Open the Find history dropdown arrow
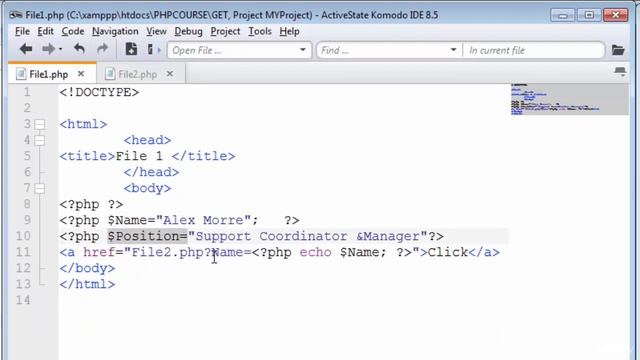This screenshot has width=640, height=360. pos(453,50)
